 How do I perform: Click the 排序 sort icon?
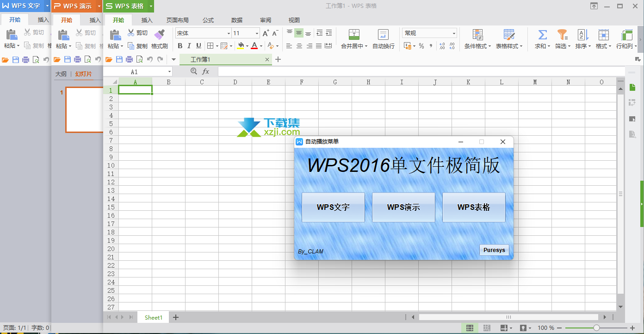click(582, 35)
